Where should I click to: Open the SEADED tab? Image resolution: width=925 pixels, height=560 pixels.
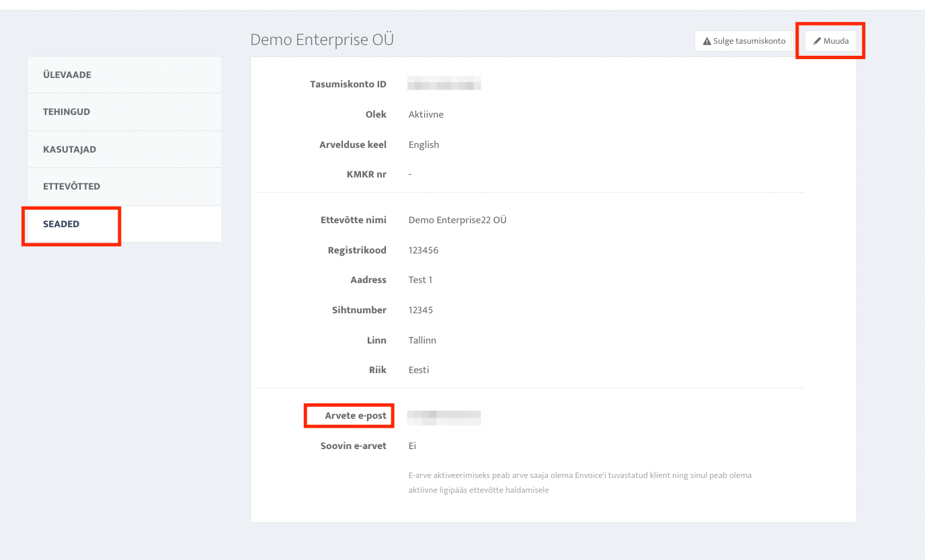pos(61,224)
